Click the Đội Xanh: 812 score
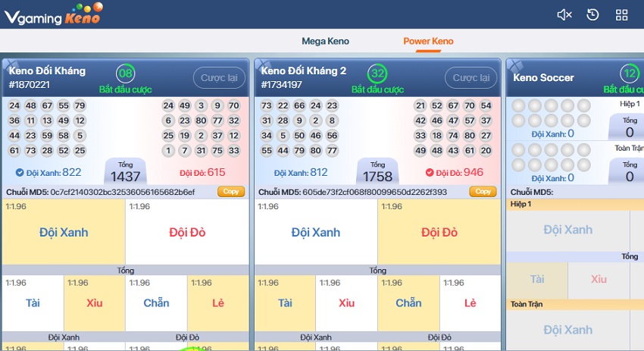This screenshot has height=351, width=644. (x=301, y=173)
